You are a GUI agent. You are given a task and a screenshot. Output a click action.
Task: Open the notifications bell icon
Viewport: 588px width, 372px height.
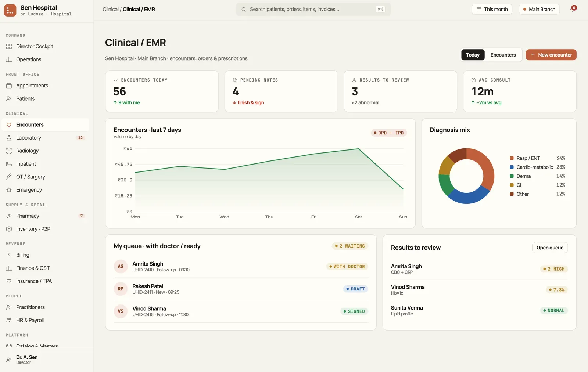point(573,9)
